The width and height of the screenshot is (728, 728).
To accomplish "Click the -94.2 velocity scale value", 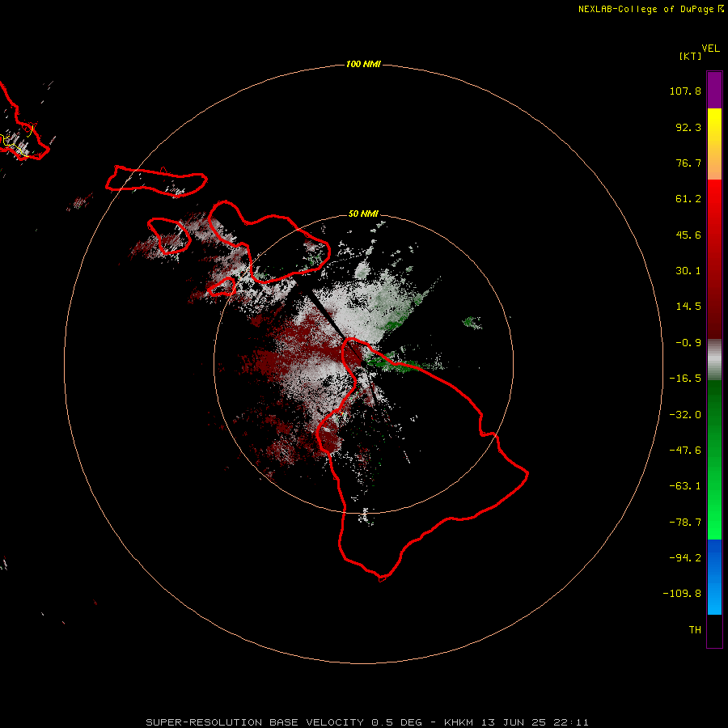I will tap(685, 557).
